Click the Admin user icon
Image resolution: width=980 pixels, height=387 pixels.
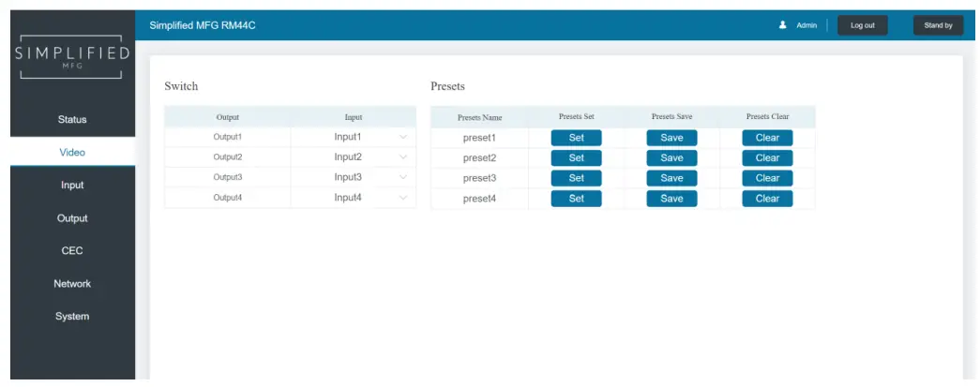(782, 25)
